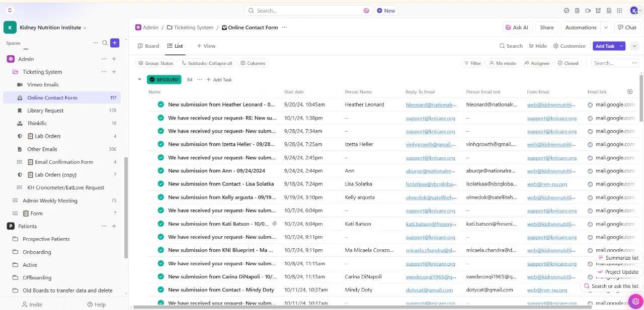Click the Share button
The image size is (644, 310).
tap(547, 28)
